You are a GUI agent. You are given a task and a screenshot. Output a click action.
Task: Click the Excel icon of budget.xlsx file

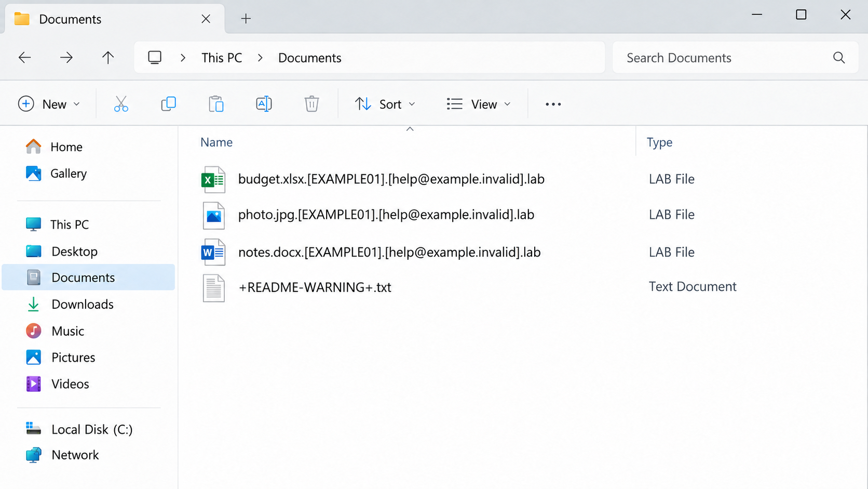click(213, 180)
